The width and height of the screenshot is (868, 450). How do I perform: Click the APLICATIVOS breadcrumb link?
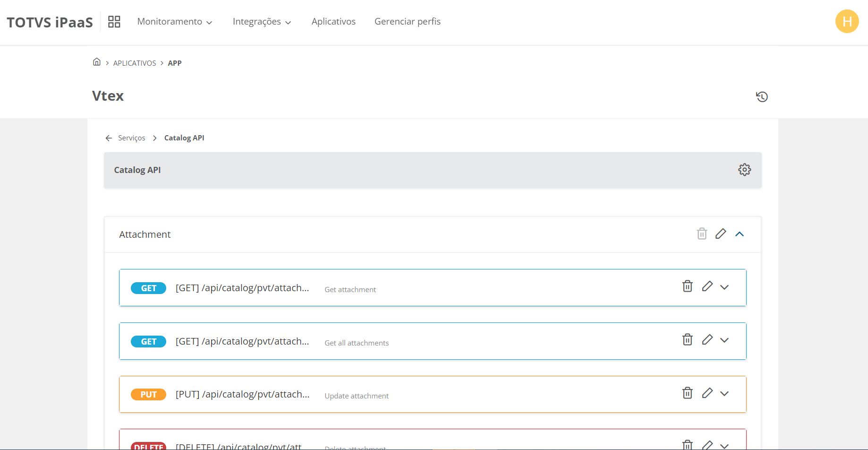(135, 63)
